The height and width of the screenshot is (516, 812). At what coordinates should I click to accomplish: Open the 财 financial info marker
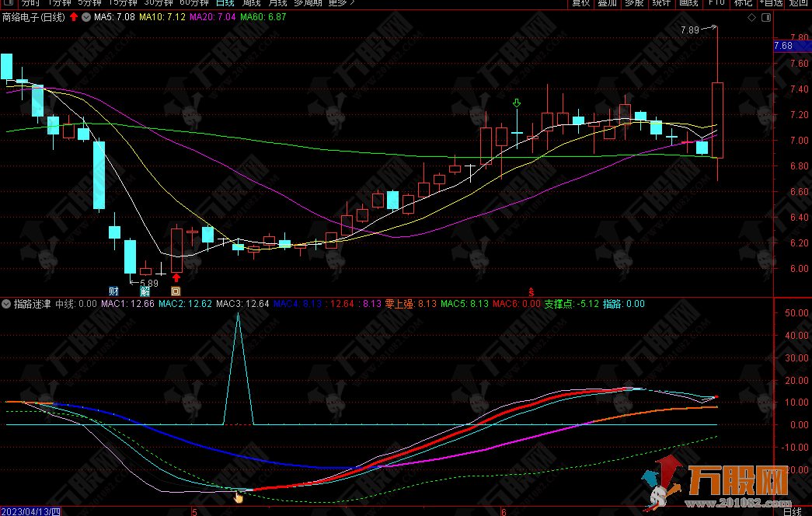(113, 291)
